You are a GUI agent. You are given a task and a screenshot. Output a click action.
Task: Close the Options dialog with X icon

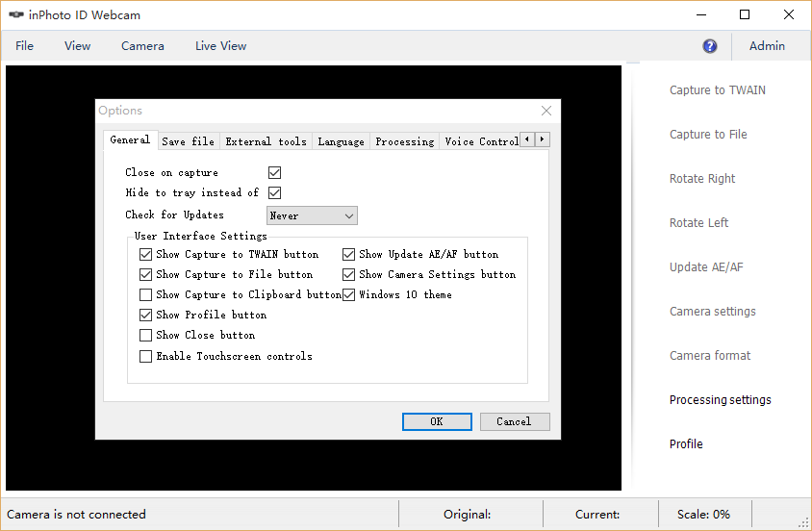pos(546,111)
